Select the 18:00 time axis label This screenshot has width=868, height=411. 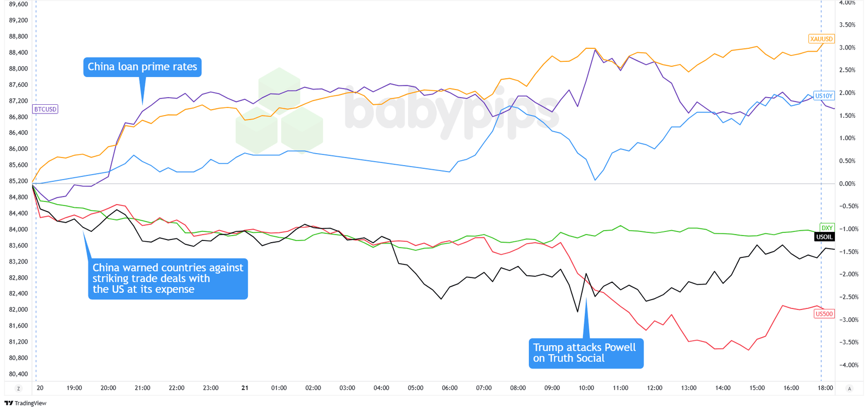click(825, 388)
